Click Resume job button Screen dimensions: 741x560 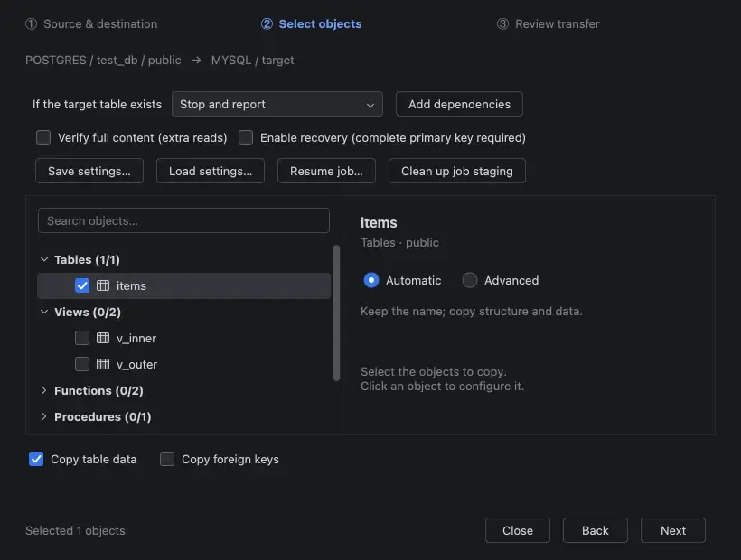coord(326,171)
